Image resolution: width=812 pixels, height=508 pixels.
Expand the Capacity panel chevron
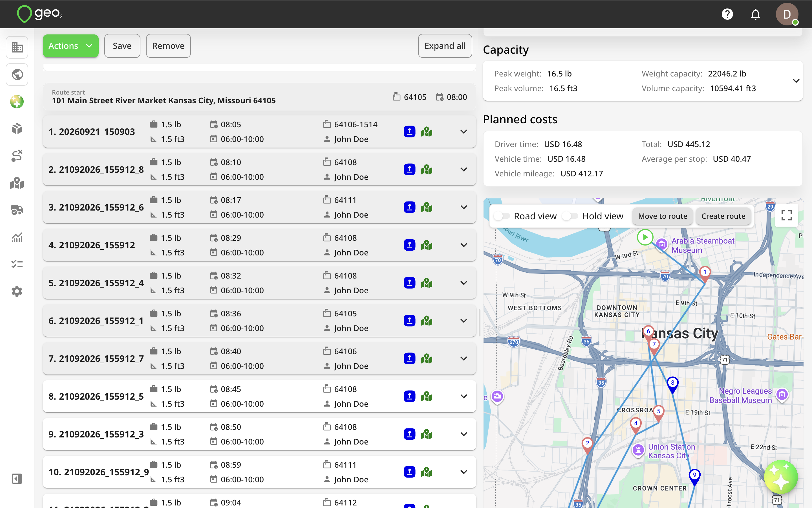coord(796,81)
